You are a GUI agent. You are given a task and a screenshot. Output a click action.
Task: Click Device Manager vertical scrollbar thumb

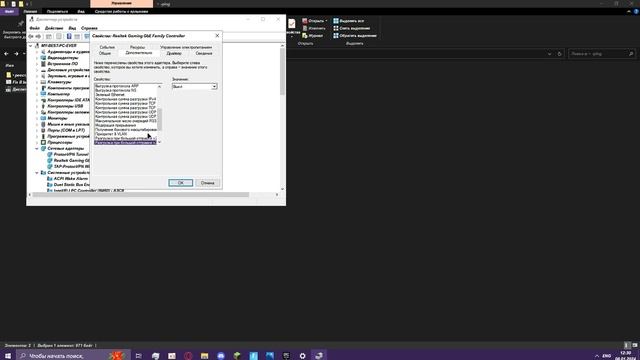[282, 71]
